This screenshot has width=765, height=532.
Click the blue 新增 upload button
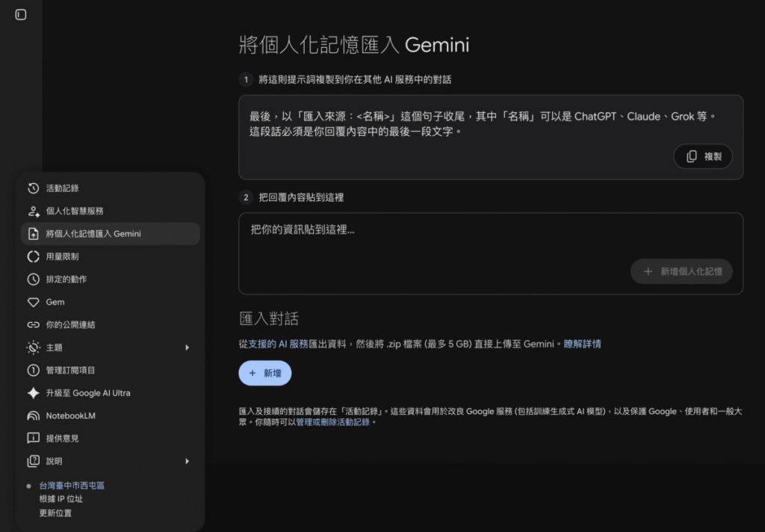coord(265,374)
